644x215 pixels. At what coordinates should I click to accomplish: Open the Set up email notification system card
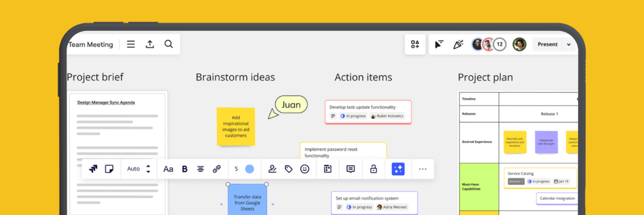(374, 203)
